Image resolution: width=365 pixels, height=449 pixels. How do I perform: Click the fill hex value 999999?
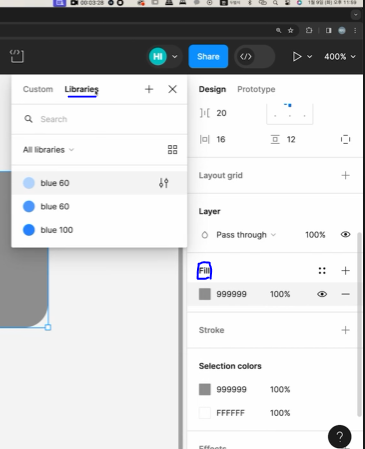[x=232, y=294]
